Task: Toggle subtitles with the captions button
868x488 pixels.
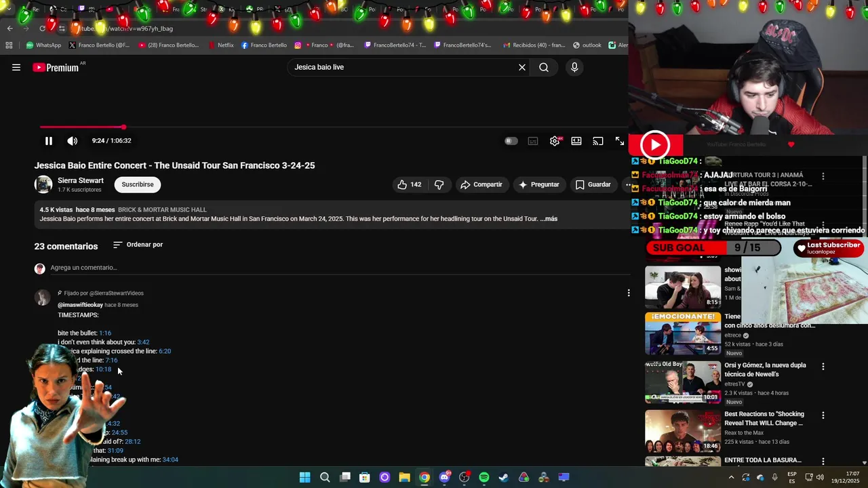Action: [x=533, y=141]
